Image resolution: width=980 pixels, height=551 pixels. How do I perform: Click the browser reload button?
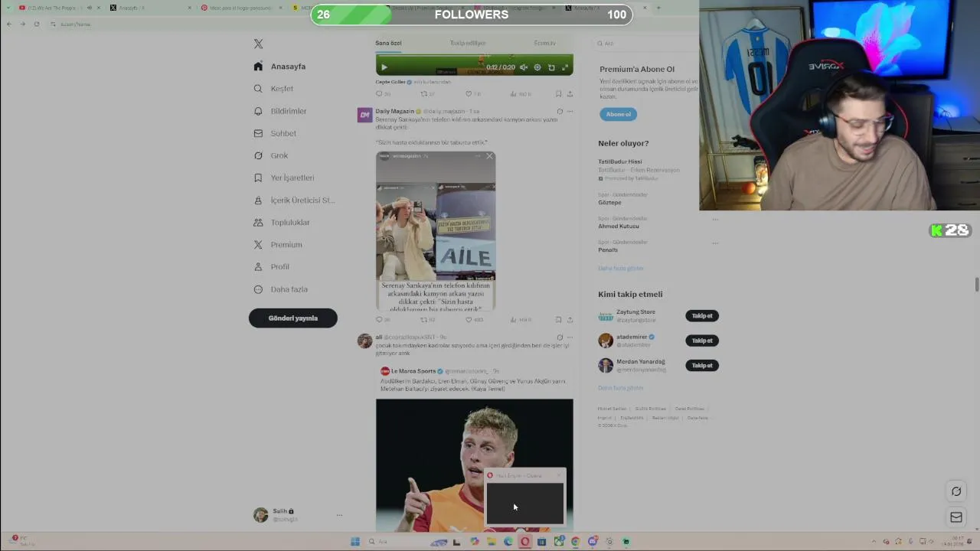click(36, 24)
